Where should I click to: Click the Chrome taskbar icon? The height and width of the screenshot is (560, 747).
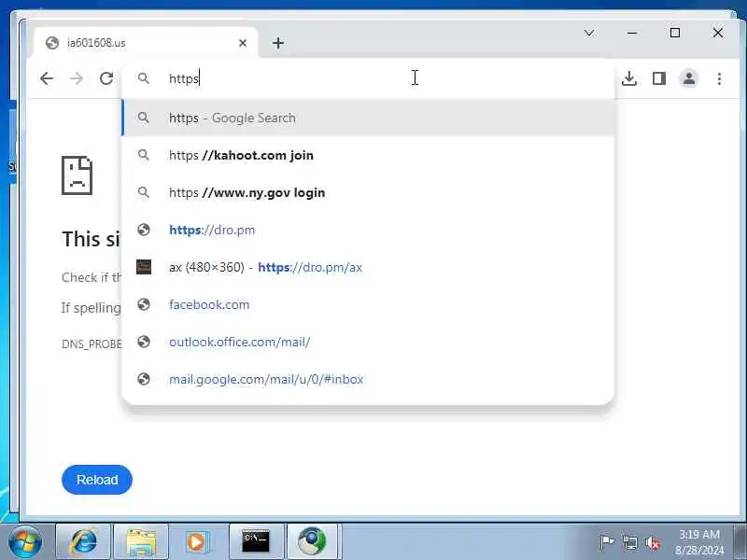coord(312,542)
